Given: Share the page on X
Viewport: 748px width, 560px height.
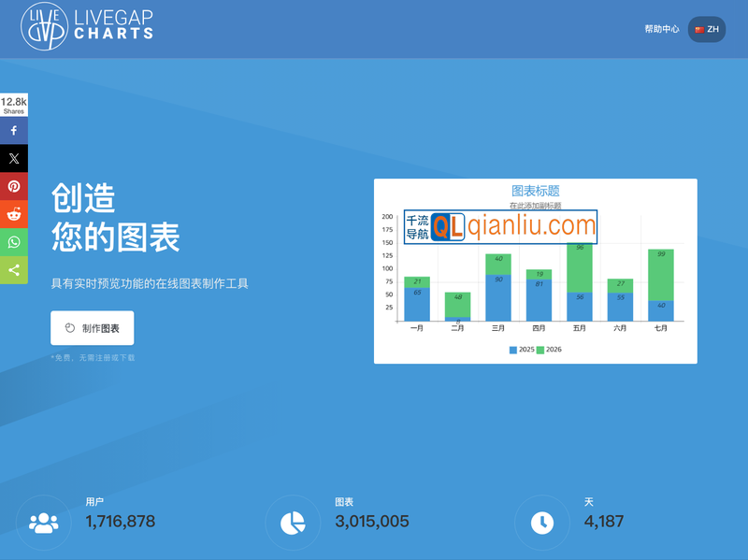Looking at the screenshot, I should (x=13, y=158).
